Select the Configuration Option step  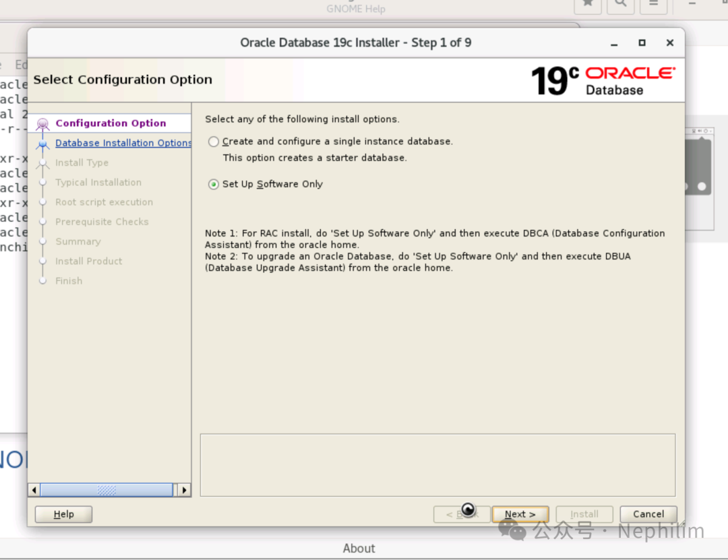111,123
